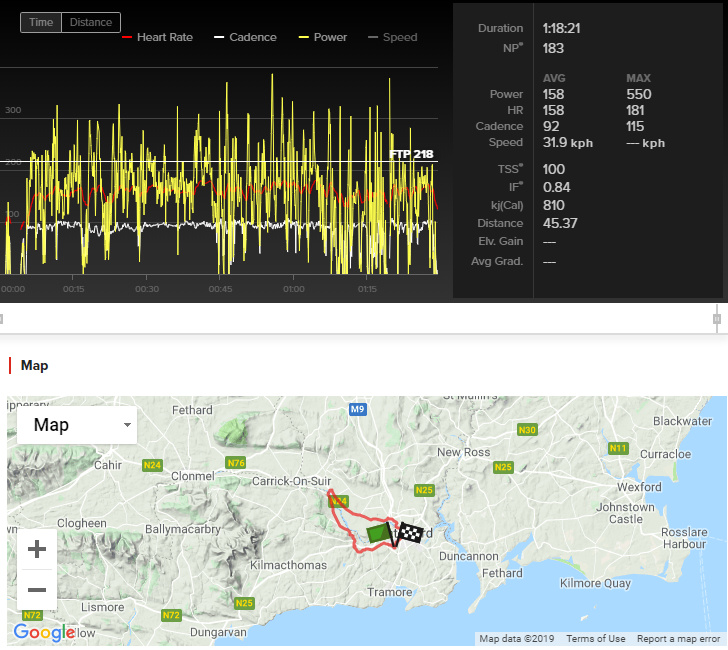The image size is (728, 650).
Task: Click the max HR value 181
Action: 635,110
